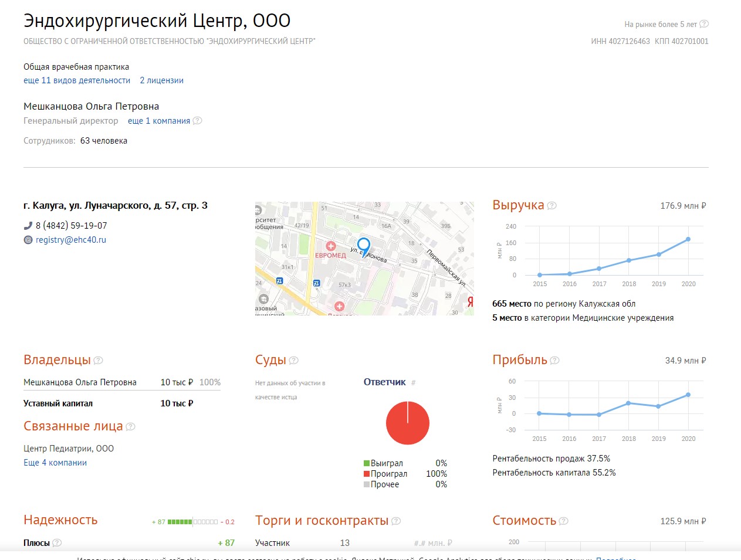Screen dimensions: 741x560
Task: Click the registry@ehc40.ru email link
Action: [x=71, y=240]
